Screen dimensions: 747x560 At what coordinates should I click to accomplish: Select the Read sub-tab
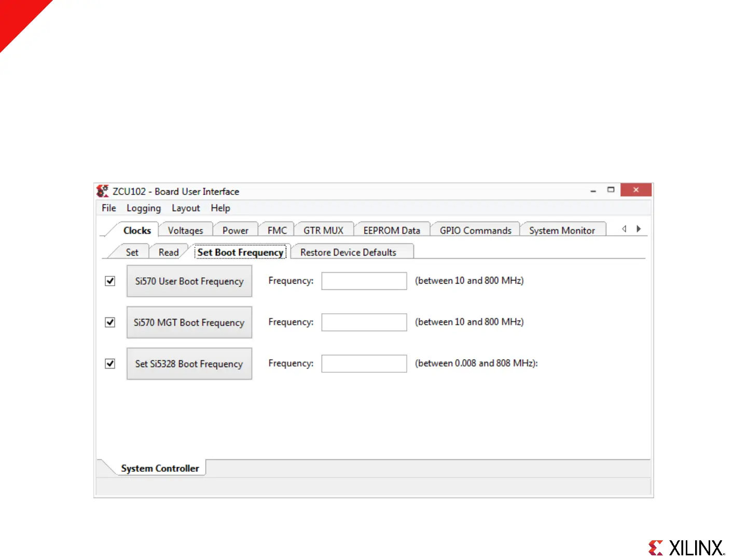[169, 252]
